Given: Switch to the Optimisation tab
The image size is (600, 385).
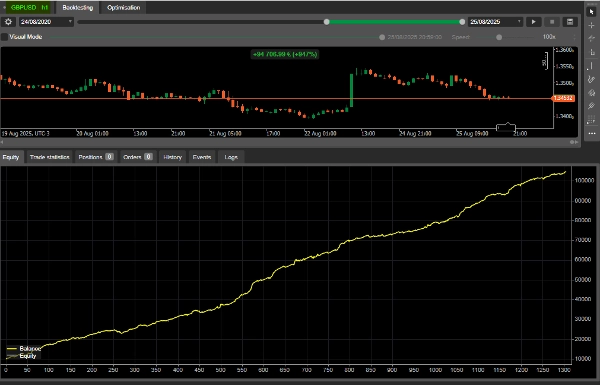Looking at the screenshot, I should 123,8.
